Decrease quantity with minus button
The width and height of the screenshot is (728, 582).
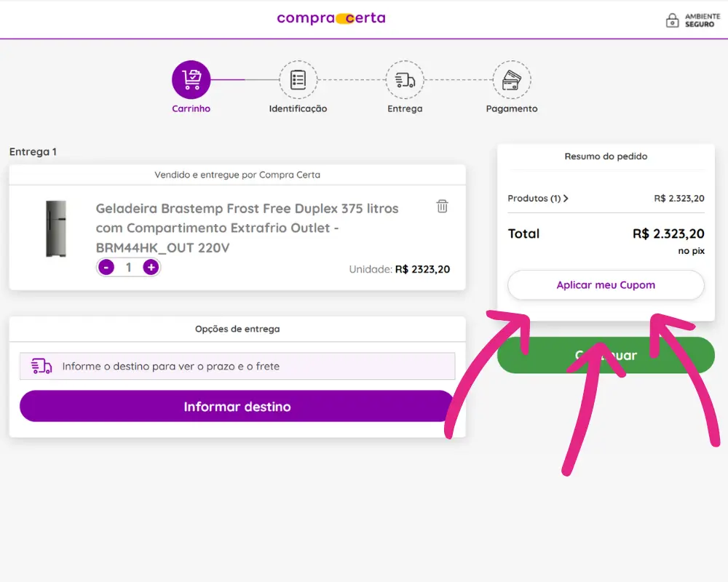pyautogui.click(x=106, y=267)
